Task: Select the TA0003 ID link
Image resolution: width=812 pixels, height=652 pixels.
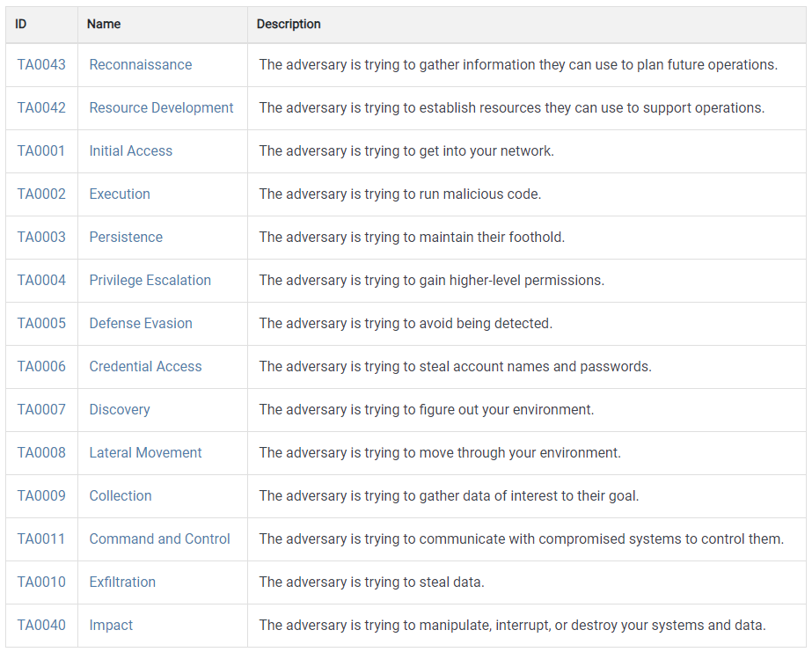Action: 41,237
